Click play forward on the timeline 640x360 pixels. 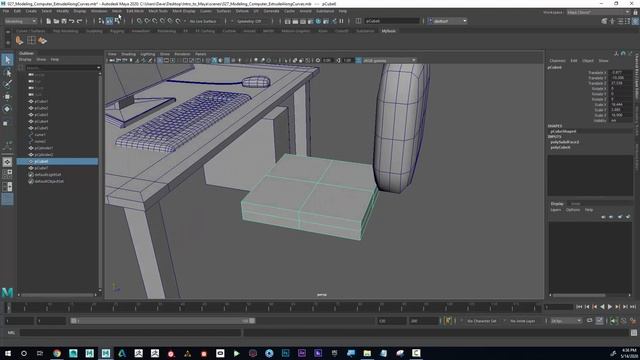point(610,307)
